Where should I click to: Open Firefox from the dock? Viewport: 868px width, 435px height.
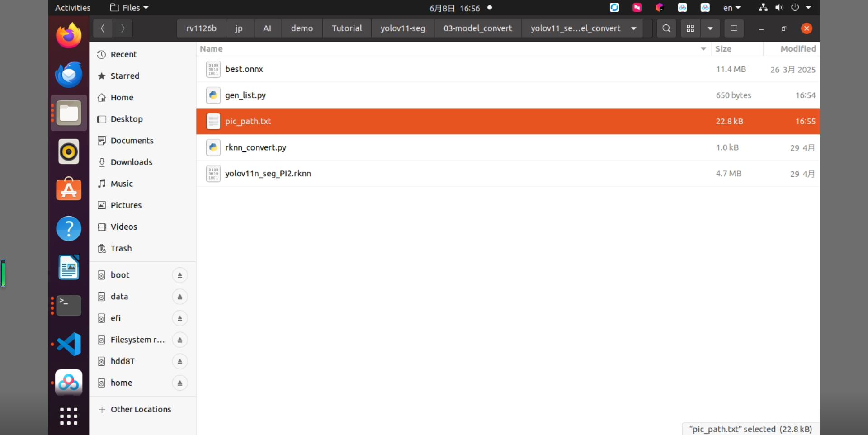69,35
